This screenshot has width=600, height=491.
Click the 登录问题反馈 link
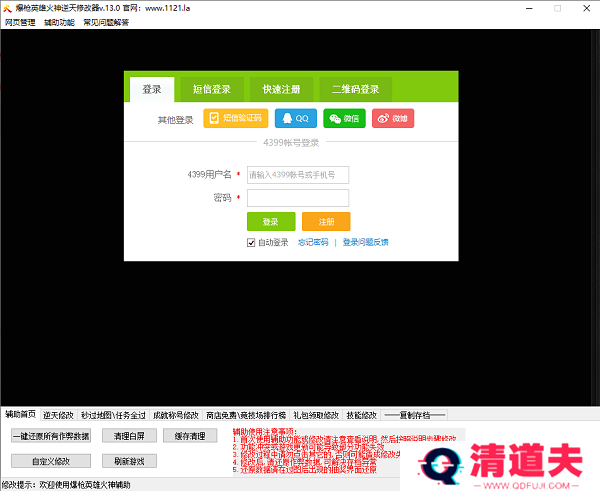(365, 242)
